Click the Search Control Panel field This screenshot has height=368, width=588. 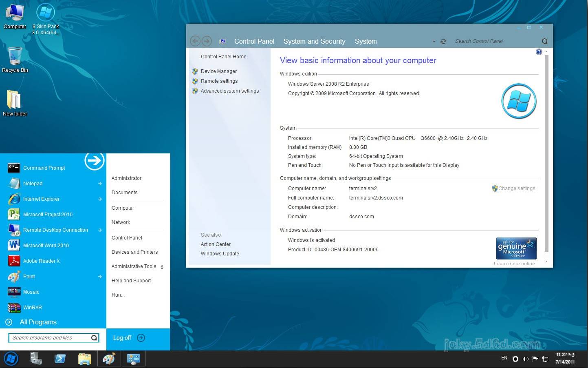[496, 41]
